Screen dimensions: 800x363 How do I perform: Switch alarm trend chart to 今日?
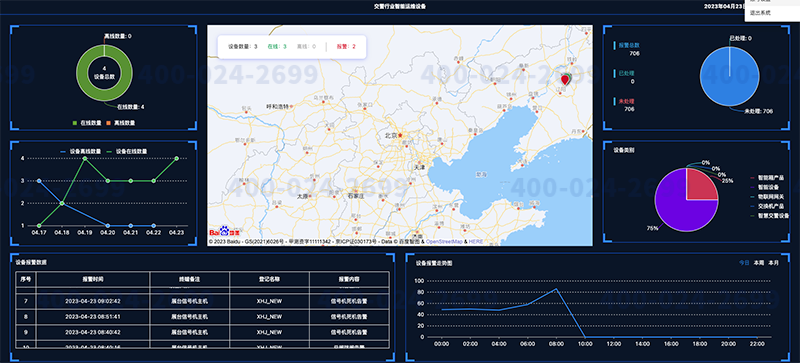click(x=744, y=262)
